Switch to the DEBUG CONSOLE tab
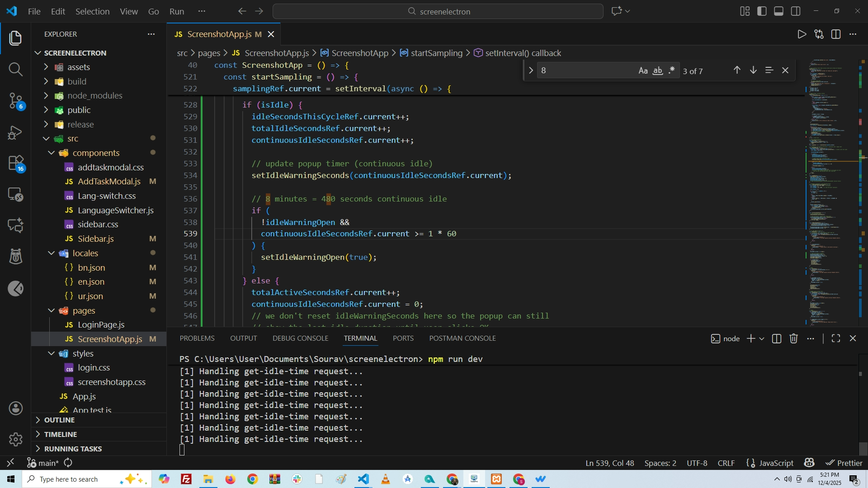Screen dimensions: 868x488 [300, 338]
